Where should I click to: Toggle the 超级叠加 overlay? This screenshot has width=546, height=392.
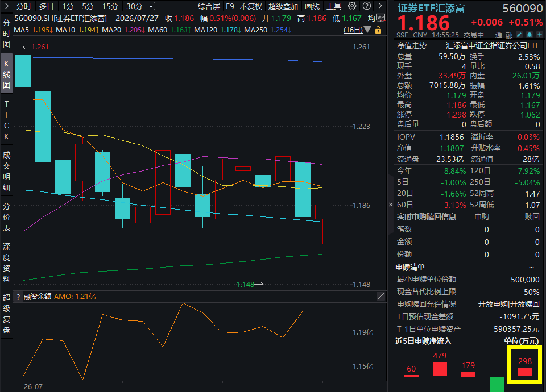283,6
